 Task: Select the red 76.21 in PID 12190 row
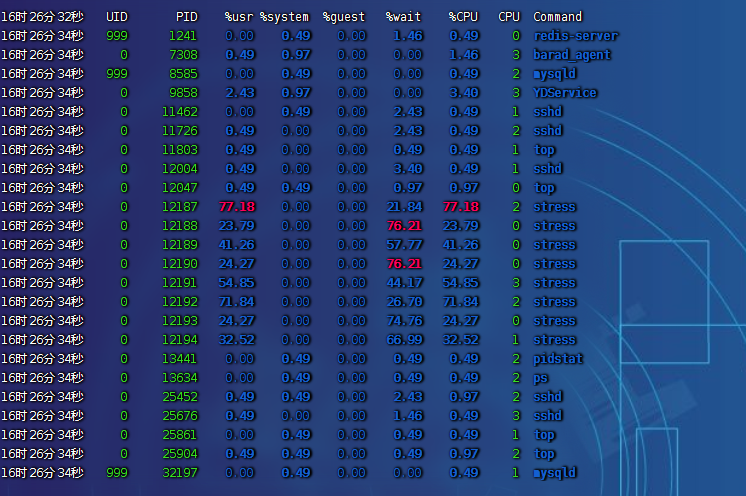tap(404, 264)
